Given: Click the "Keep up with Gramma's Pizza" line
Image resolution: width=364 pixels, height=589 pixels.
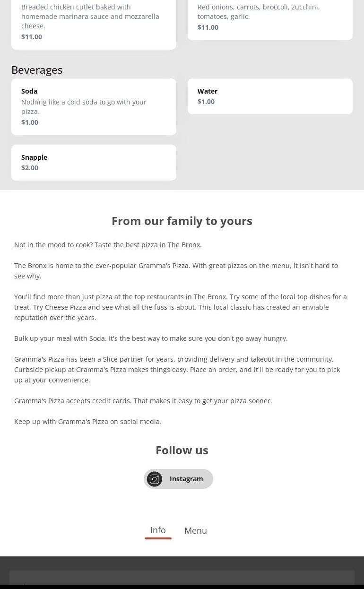Looking at the screenshot, I should coord(88,422).
